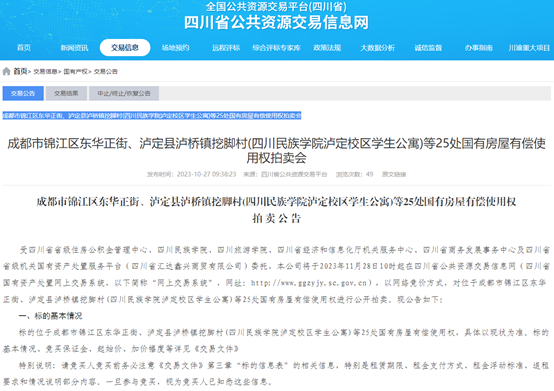The height and width of the screenshot is (391, 554).
Task: Open the 新闻资讯 navigation item
Action: 74,48
